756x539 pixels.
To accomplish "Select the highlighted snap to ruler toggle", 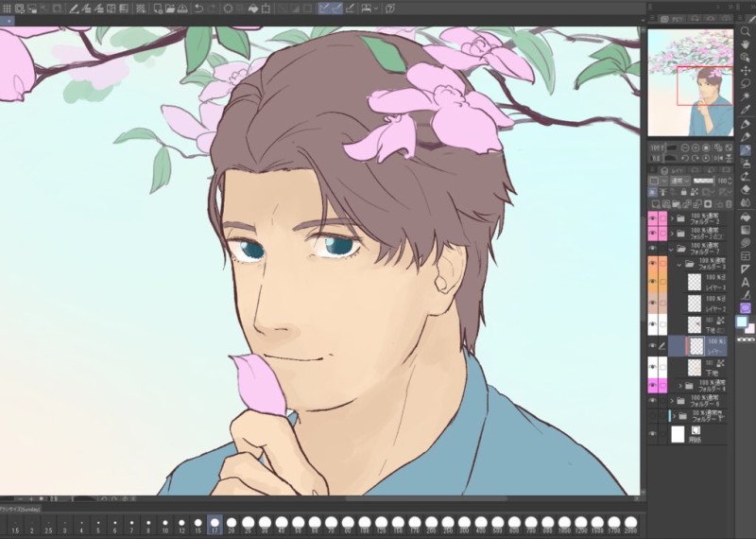I will pyautogui.click(x=324, y=9).
